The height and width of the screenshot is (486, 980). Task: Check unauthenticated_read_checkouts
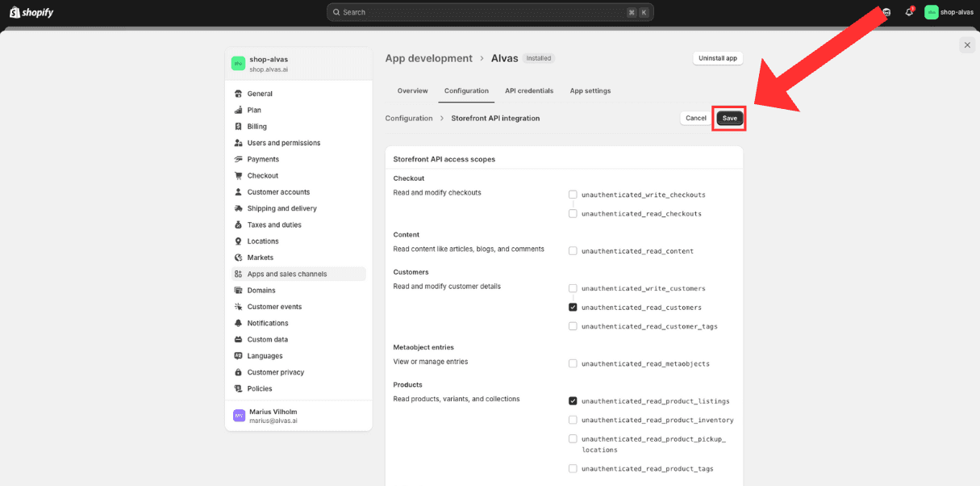coord(573,214)
